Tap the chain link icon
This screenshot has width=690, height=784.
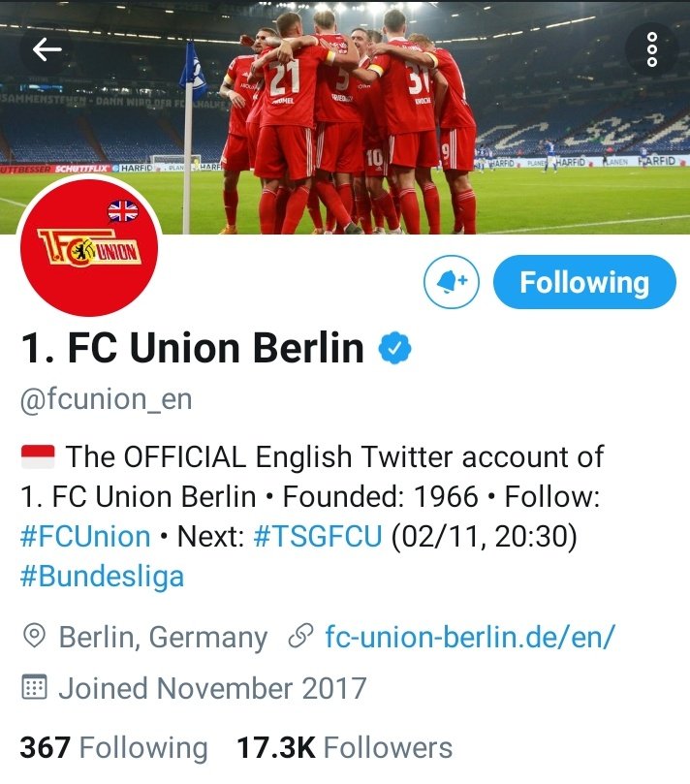[301, 636]
